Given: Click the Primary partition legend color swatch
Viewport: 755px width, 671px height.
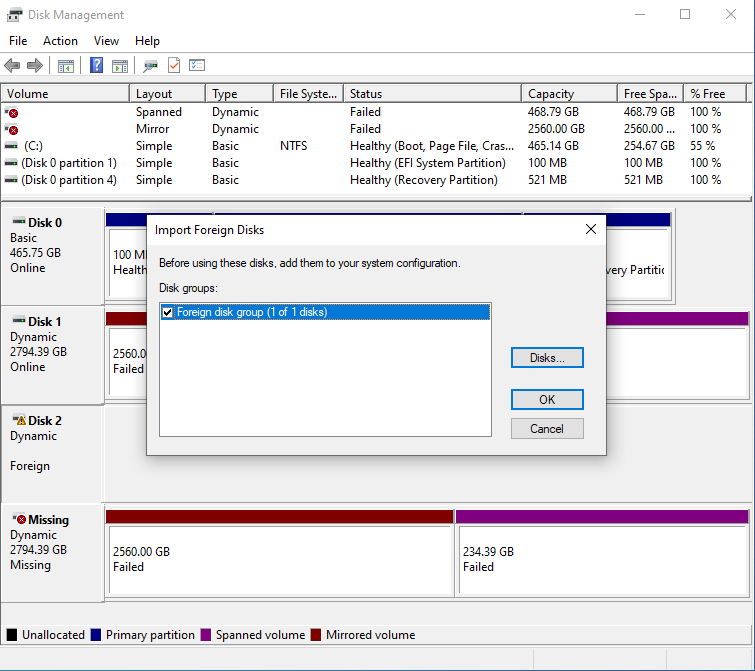Looking at the screenshot, I should tap(96, 635).
